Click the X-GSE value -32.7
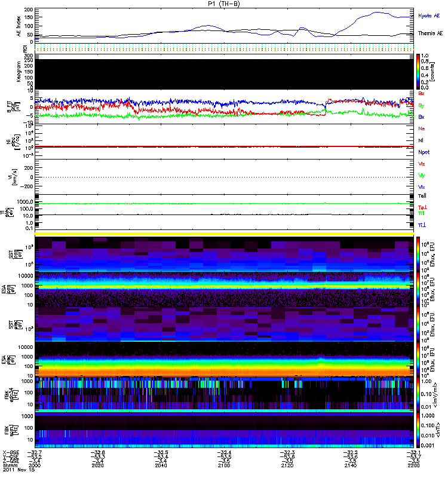 (x=35, y=453)
